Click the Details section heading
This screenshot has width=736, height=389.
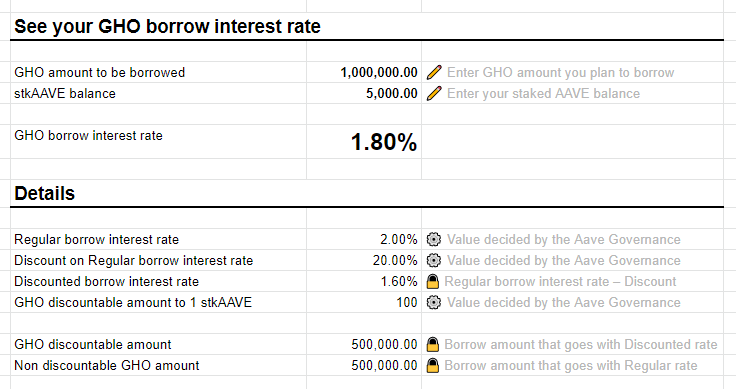click(x=45, y=193)
